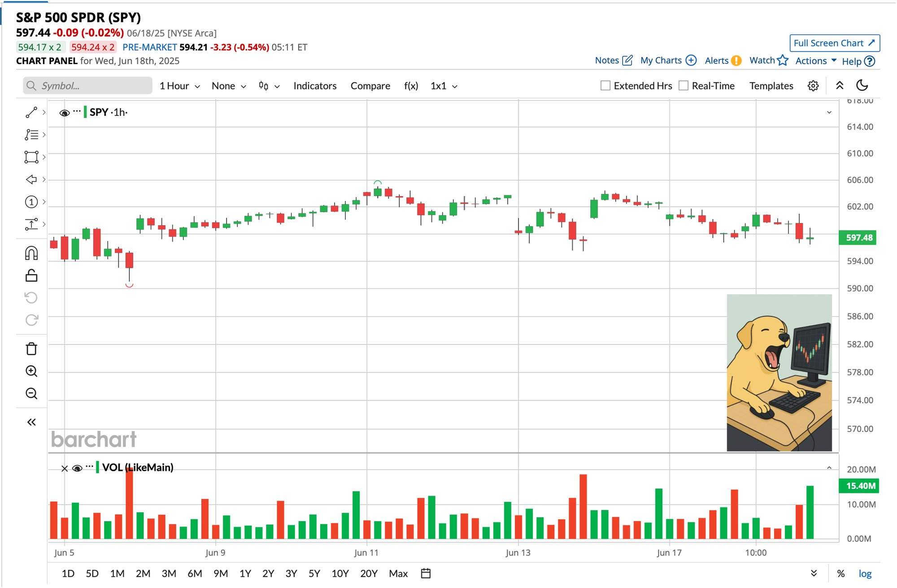Viewport: 897px width, 588px height.
Task: Expand the 1x1 grid layout dropdown
Action: 444,86
